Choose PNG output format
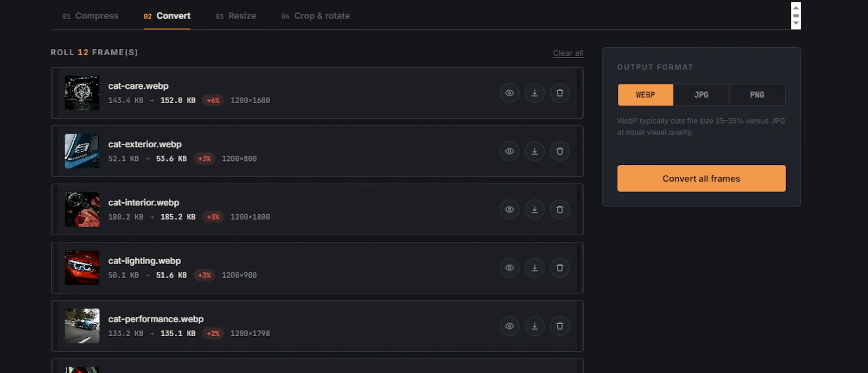868x373 pixels. pos(757,95)
